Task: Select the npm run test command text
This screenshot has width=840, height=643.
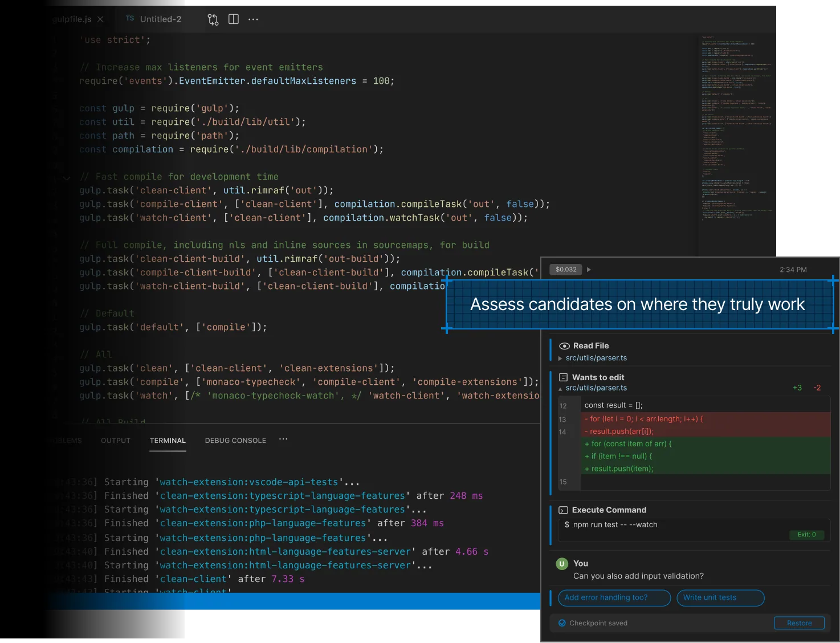Action: pos(615,524)
